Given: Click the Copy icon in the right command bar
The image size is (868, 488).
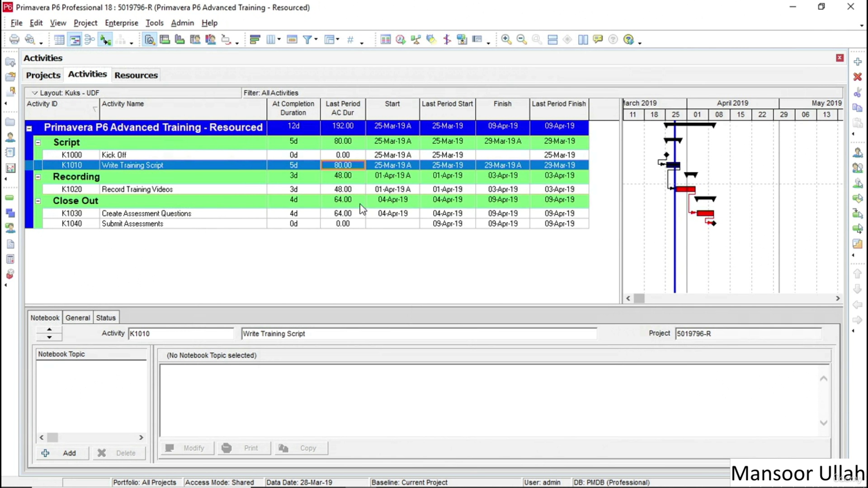Looking at the screenshot, I should click(x=858, y=108).
